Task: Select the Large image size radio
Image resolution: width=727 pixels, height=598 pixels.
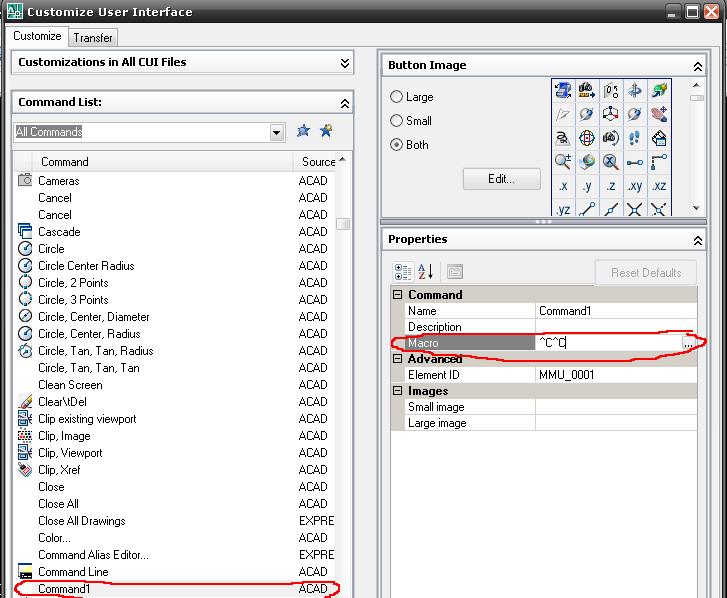Action: [396, 96]
